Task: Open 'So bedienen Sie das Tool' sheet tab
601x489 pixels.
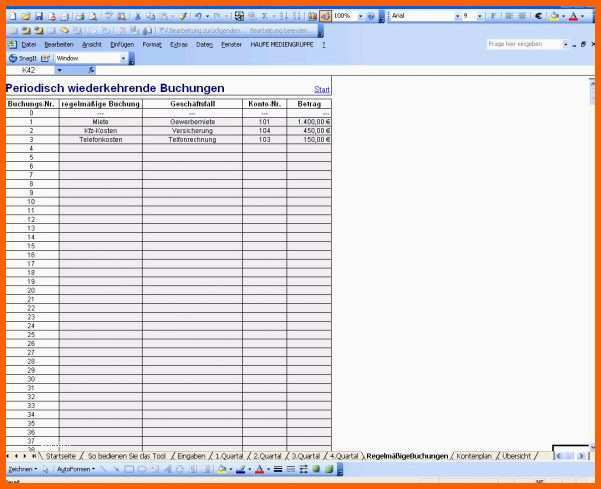Action: pyautogui.click(x=127, y=456)
